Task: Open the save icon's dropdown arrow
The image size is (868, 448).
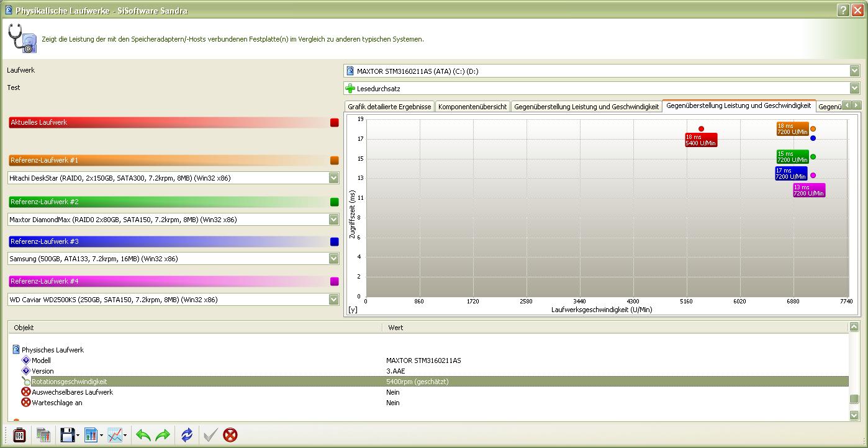Action: pyautogui.click(x=78, y=436)
